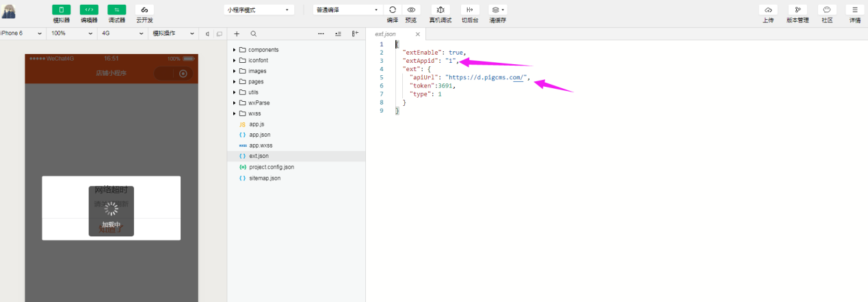Open the iPhone 6 device dropdown

pyautogui.click(x=22, y=33)
